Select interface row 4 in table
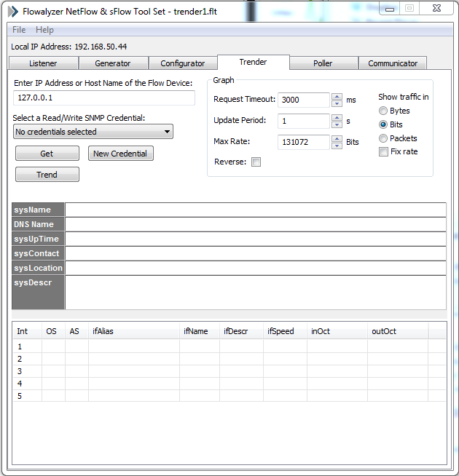This screenshot has width=459, height=476. 229,384
